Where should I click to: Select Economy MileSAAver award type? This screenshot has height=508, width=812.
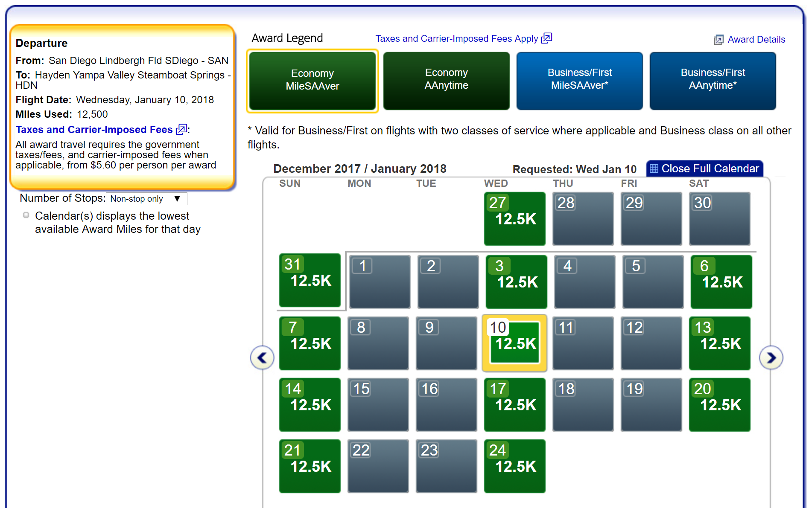click(312, 80)
